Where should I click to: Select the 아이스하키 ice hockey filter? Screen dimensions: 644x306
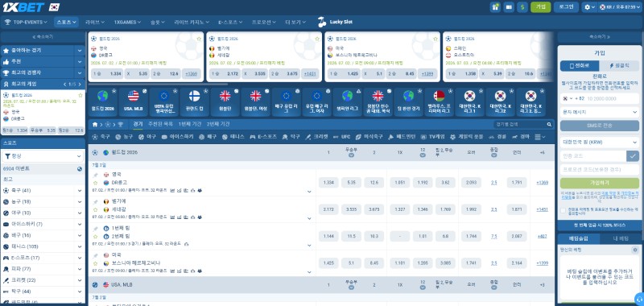point(177,137)
